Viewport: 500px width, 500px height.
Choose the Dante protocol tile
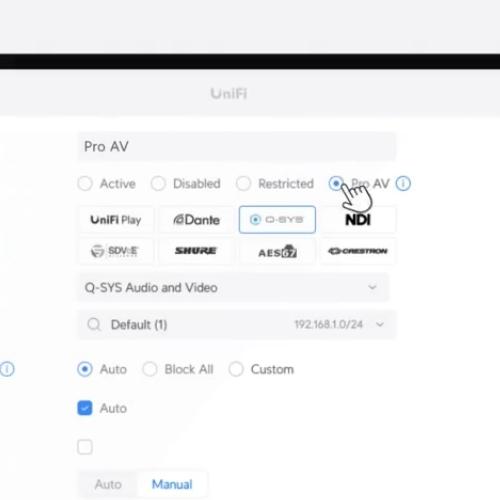click(x=196, y=220)
